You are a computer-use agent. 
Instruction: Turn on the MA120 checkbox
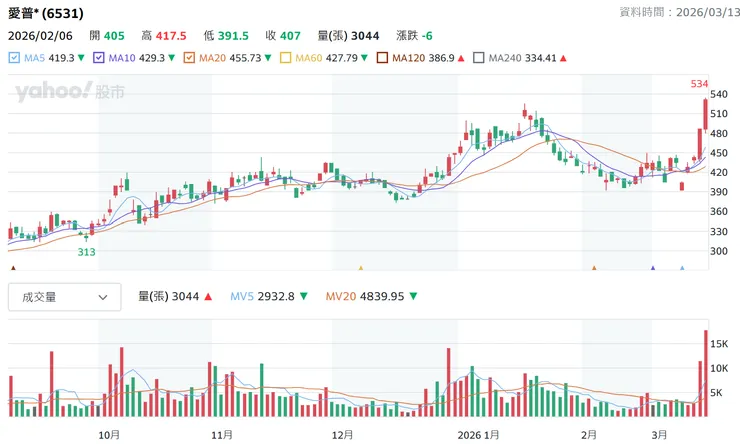pos(382,58)
